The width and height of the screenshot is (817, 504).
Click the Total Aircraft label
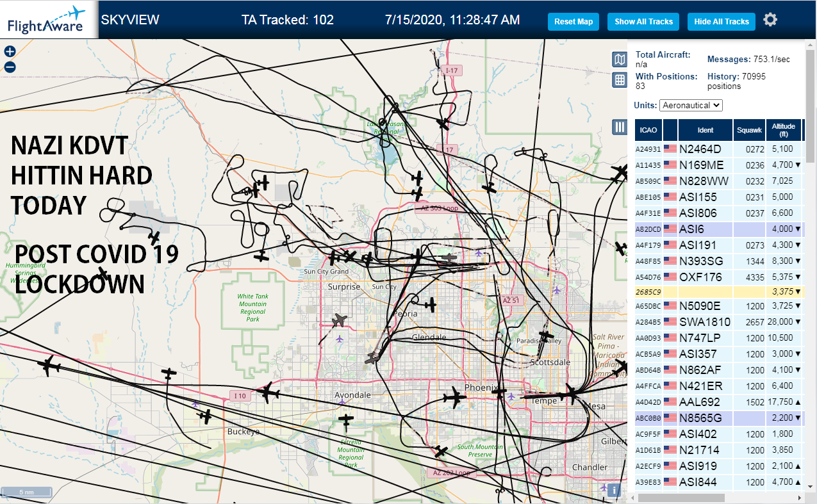(x=663, y=55)
